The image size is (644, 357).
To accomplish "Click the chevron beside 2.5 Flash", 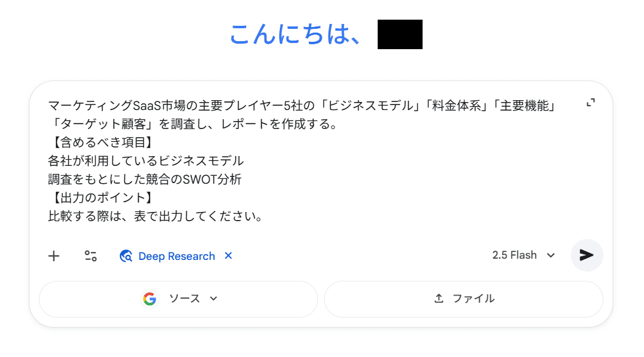I will pos(551,256).
